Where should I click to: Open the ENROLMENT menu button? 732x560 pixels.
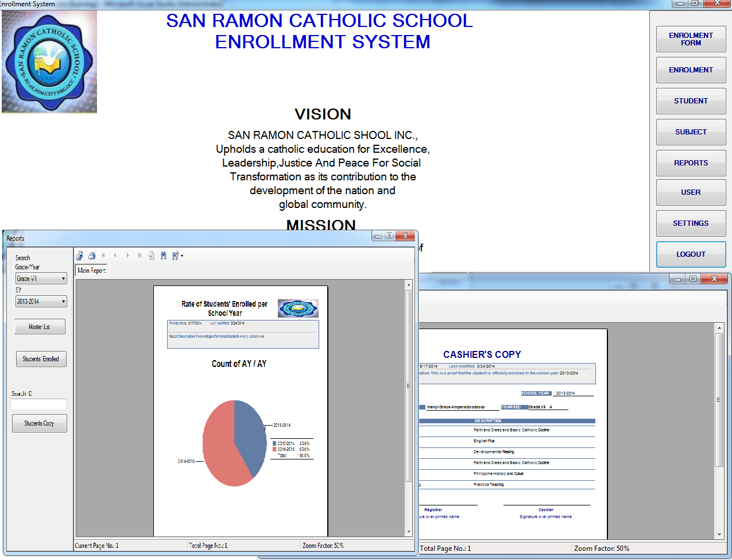(691, 70)
